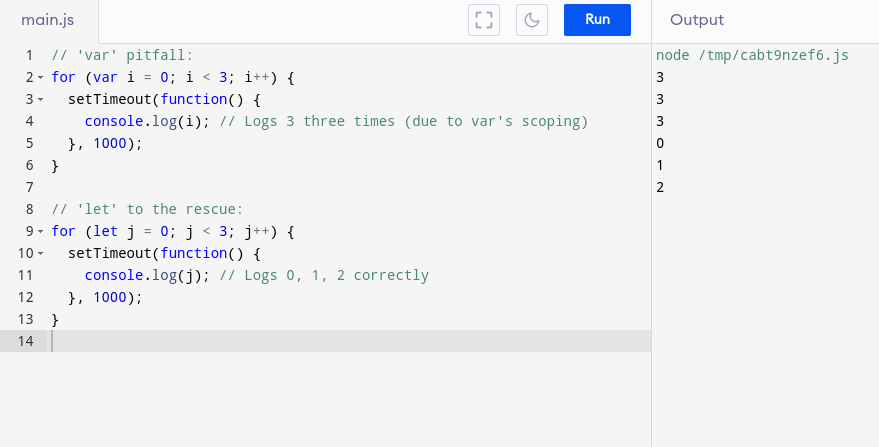Click the 1000 delay value on line 5

[x=110, y=143]
